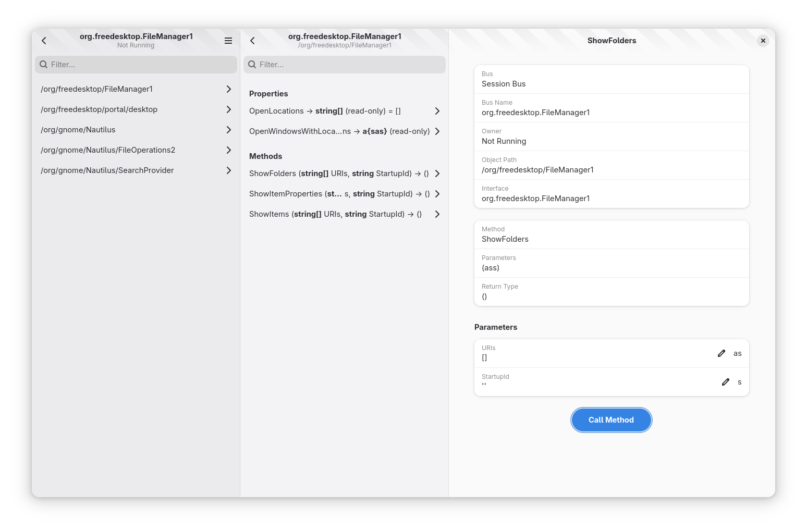Expand the /org/gnome/Nautilus chevron

pyautogui.click(x=228, y=130)
